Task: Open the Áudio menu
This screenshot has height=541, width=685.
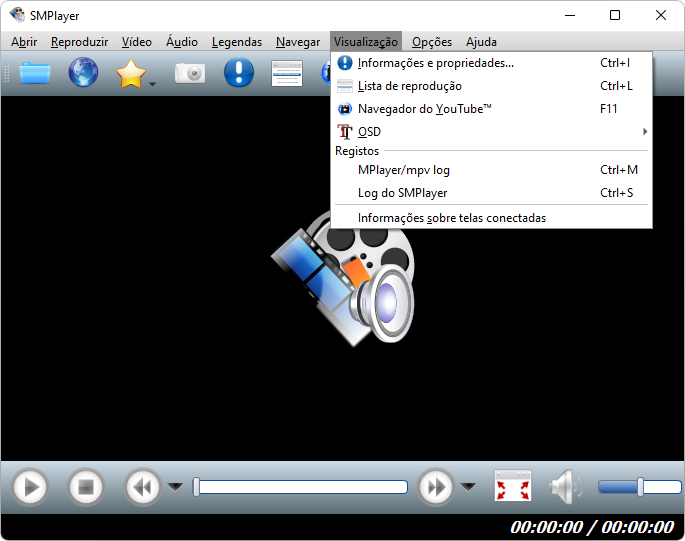Action: 182,42
